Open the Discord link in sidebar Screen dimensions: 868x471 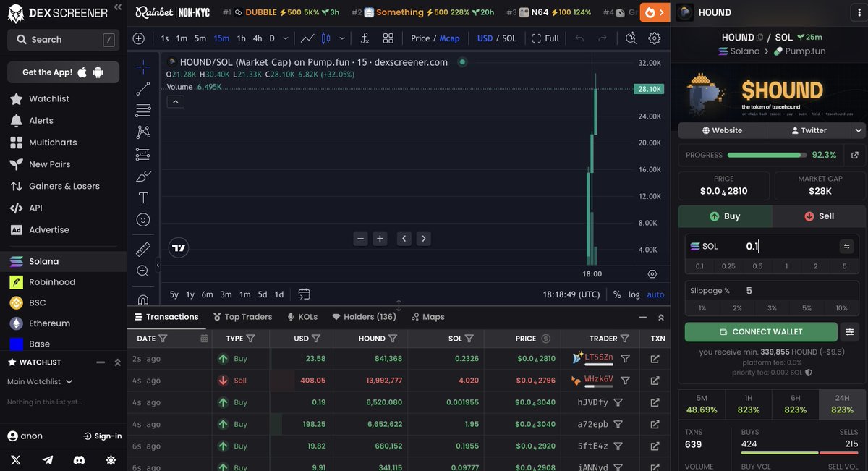pyautogui.click(x=80, y=459)
